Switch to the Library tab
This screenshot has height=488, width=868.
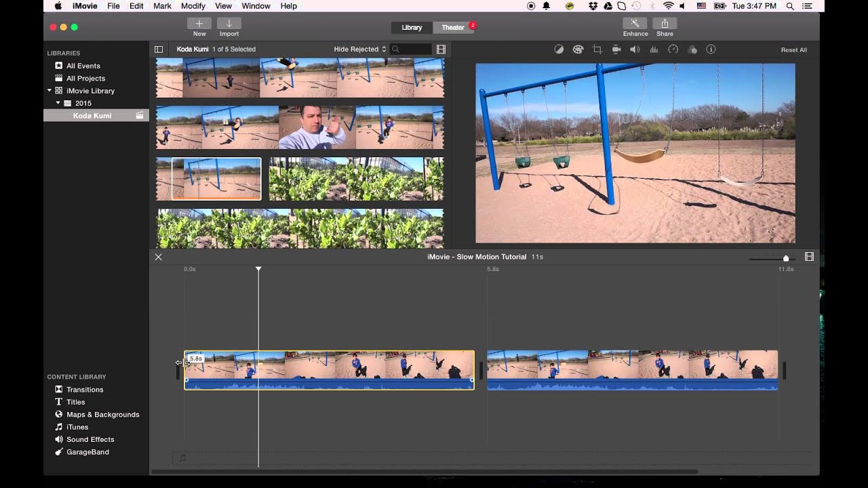[412, 28]
